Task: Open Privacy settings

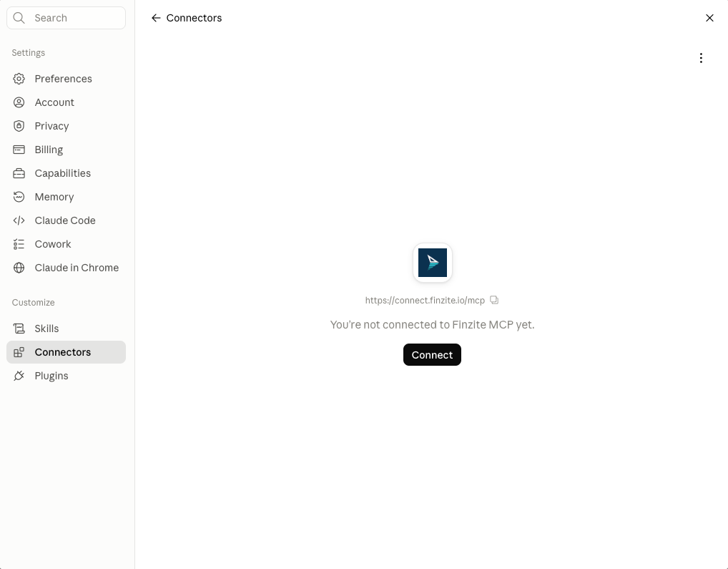Action: (x=66, y=127)
